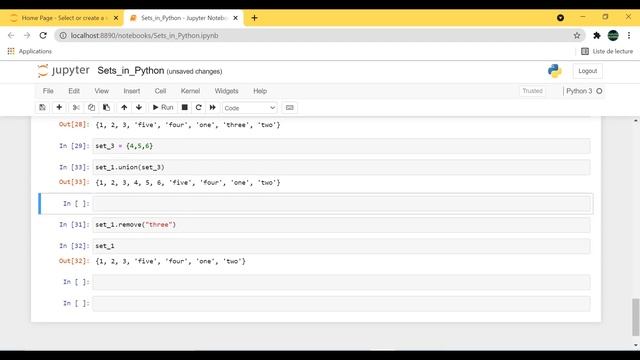Close the Sets_in_Python browser tab
Screen dimensions: 640x360
coord(236,18)
